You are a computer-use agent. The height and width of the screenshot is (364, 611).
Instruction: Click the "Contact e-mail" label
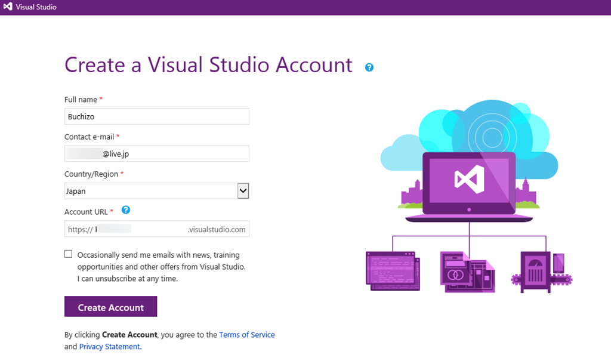(x=90, y=137)
